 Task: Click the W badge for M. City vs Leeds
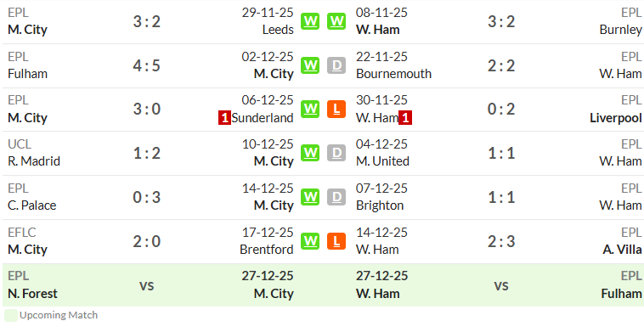pos(310,21)
